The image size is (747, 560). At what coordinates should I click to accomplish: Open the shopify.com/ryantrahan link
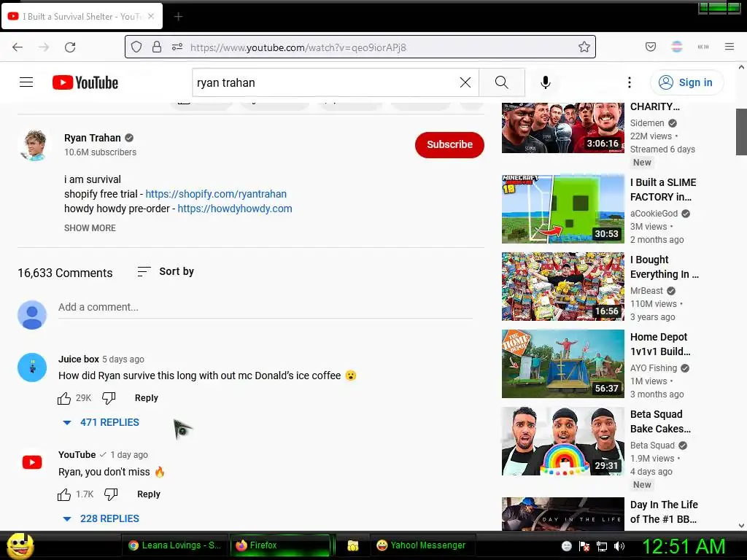tap(216, 194)
